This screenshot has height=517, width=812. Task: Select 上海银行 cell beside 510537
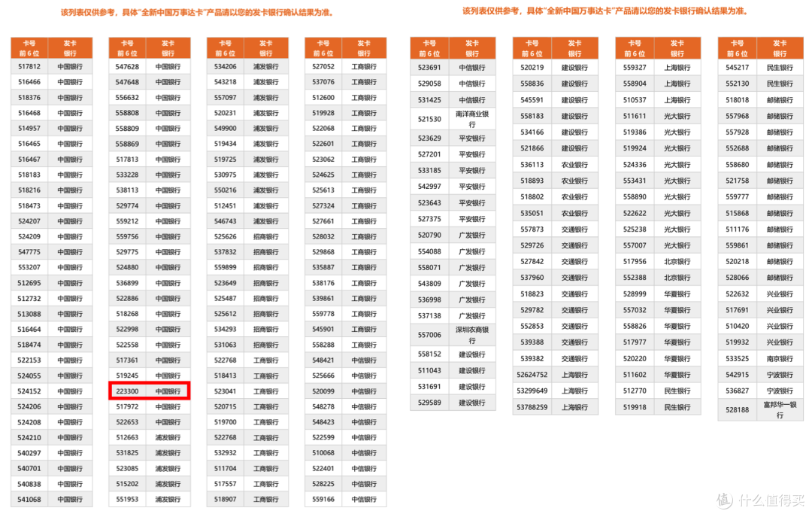coord(677,99)
